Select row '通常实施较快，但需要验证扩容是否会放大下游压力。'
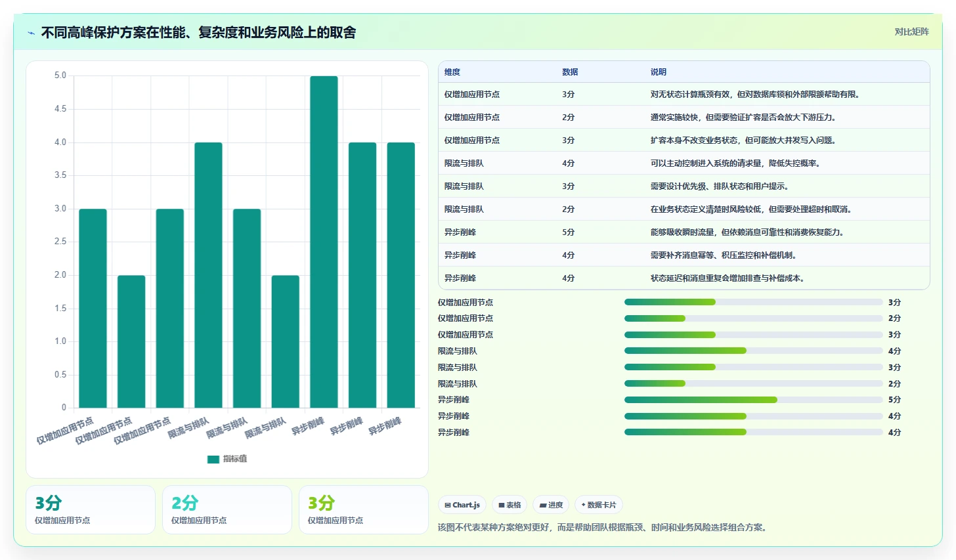 click(x=684, y=118)
